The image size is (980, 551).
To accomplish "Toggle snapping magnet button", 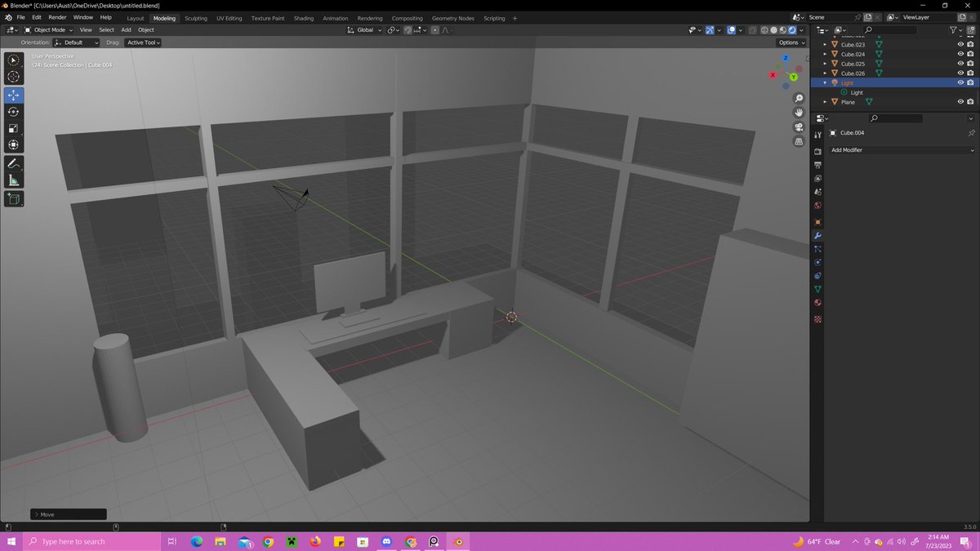I will pos(408,30).
